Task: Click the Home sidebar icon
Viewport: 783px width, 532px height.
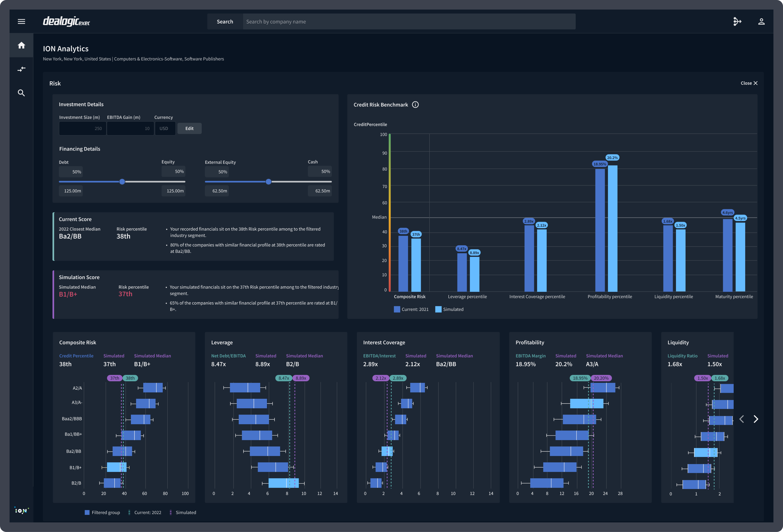Action: pyautogui.click(x=21, y=45)
